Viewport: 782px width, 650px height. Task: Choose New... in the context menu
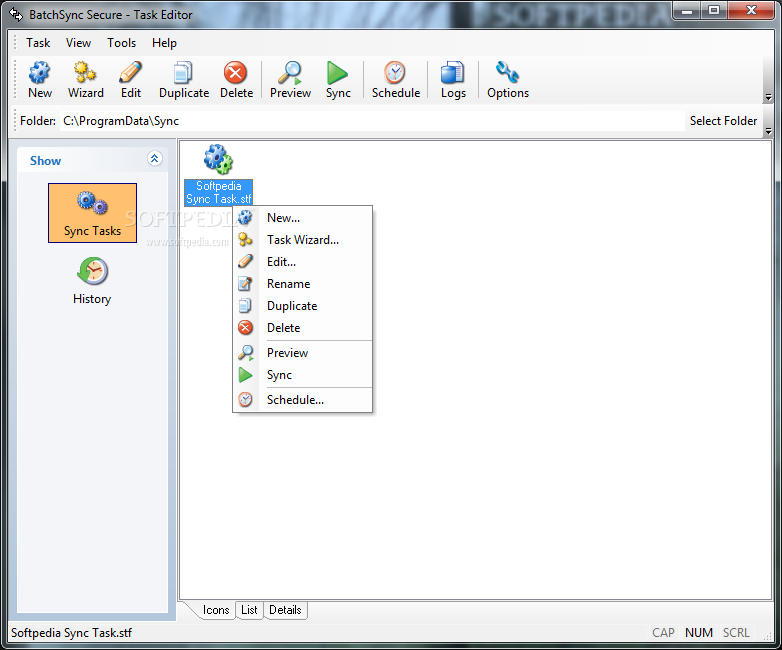(x=302, y=217)
